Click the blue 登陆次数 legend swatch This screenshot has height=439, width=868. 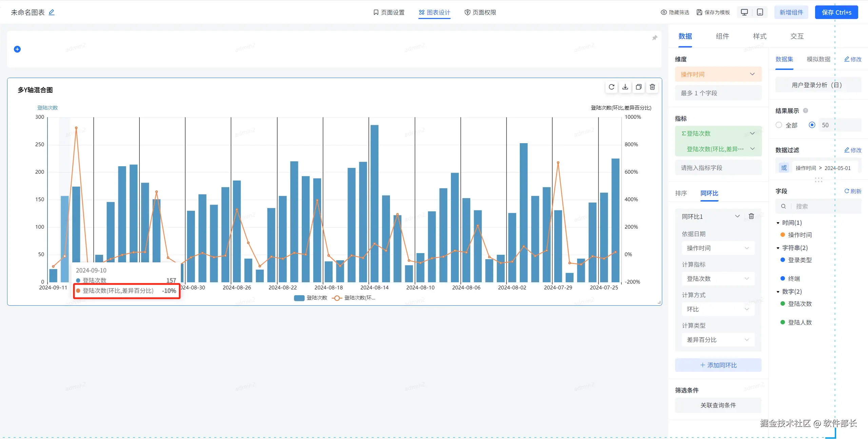click(299, 298)
